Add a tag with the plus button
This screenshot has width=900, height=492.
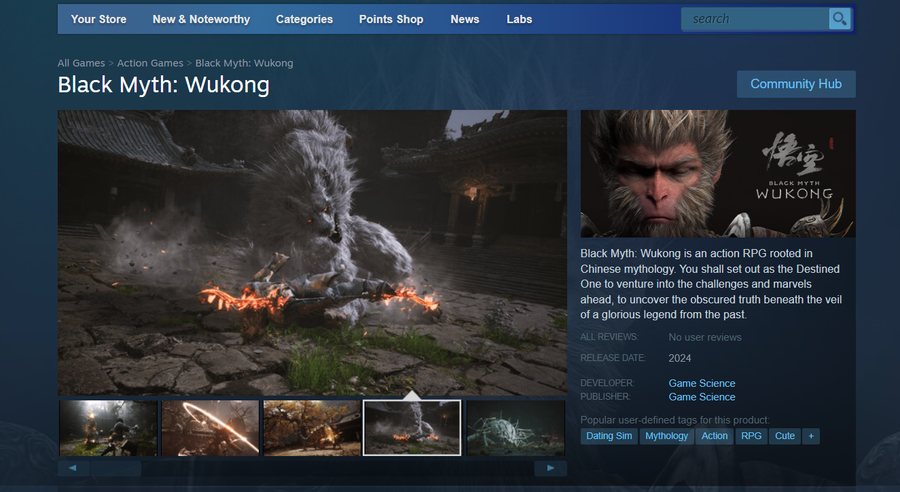[810, 436]
